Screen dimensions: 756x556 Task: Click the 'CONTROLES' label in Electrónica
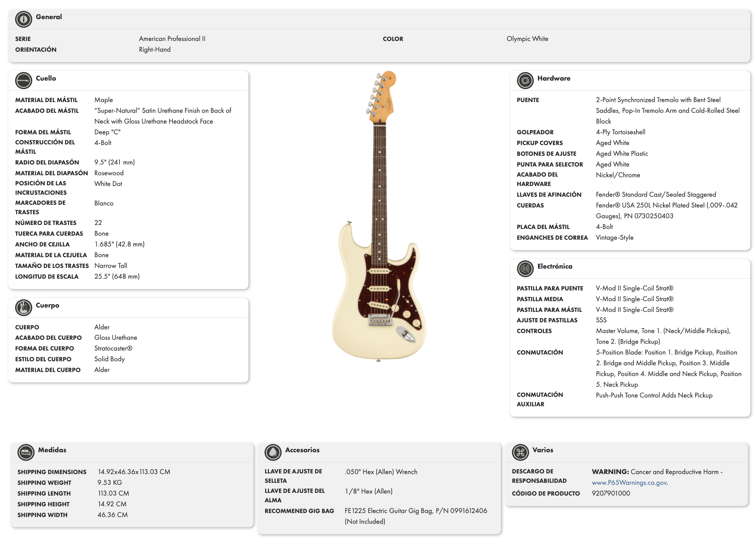534,331
